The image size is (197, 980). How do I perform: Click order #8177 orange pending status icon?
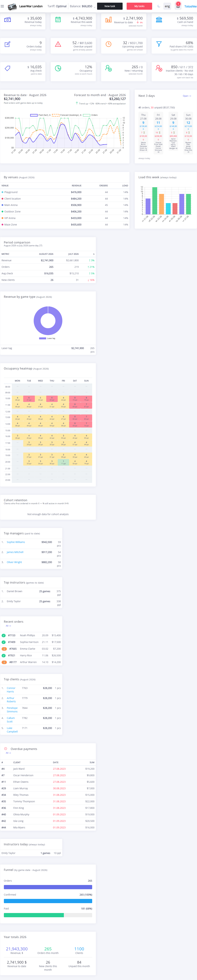4,662
